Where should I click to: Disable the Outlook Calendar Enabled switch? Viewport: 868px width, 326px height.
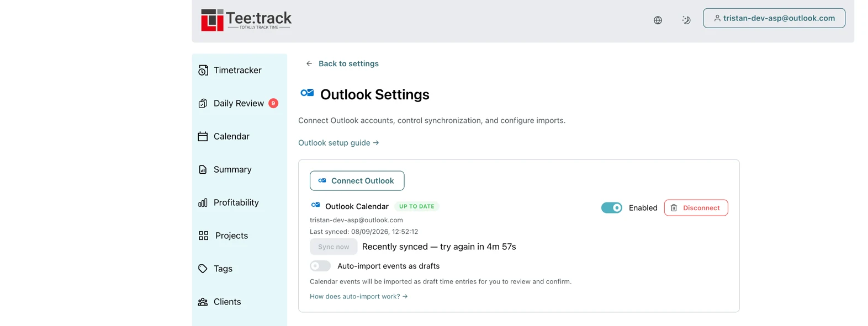[612, 208]
